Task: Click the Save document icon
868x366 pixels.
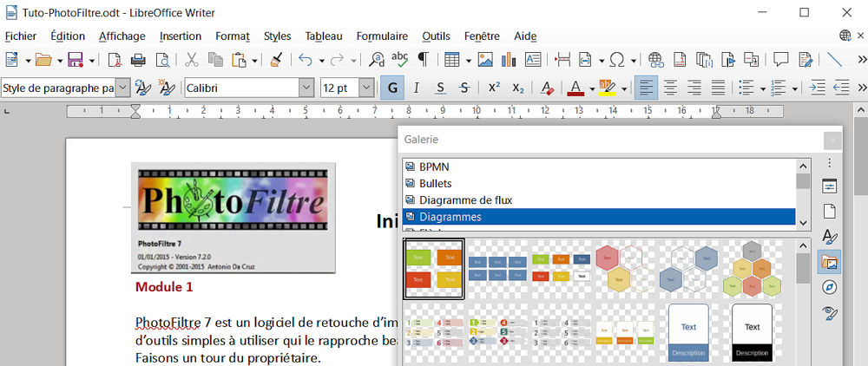Action: point(76,59)
